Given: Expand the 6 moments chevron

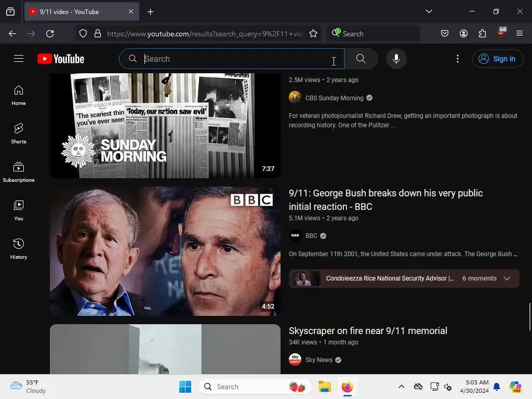Looking at the screenshot, I should 507,278.
